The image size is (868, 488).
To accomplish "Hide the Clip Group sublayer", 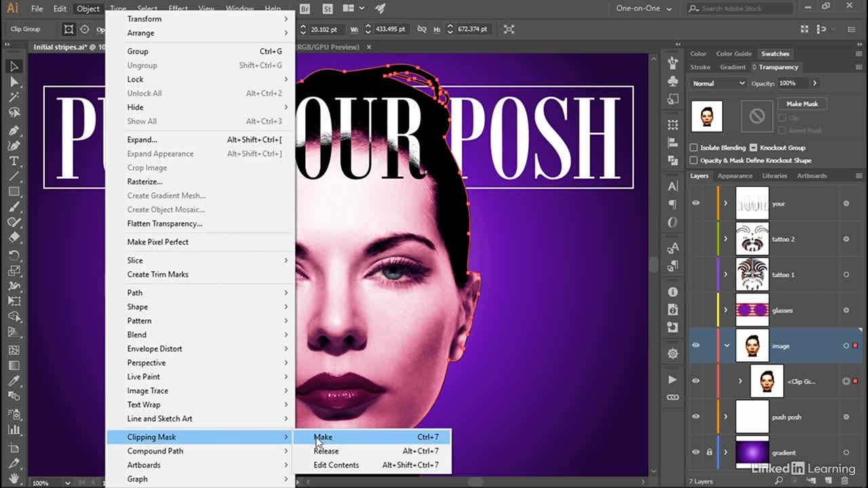I will (696, 381).
